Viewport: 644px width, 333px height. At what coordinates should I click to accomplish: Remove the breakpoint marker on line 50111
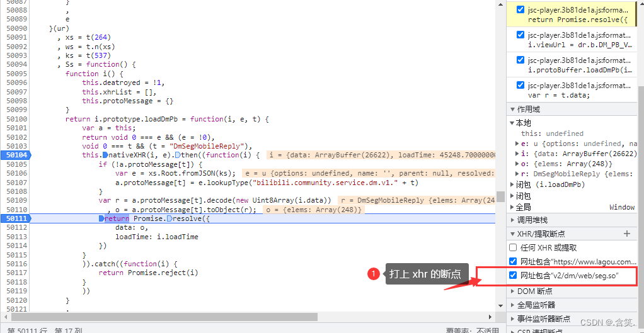click(x=16, y=218)
